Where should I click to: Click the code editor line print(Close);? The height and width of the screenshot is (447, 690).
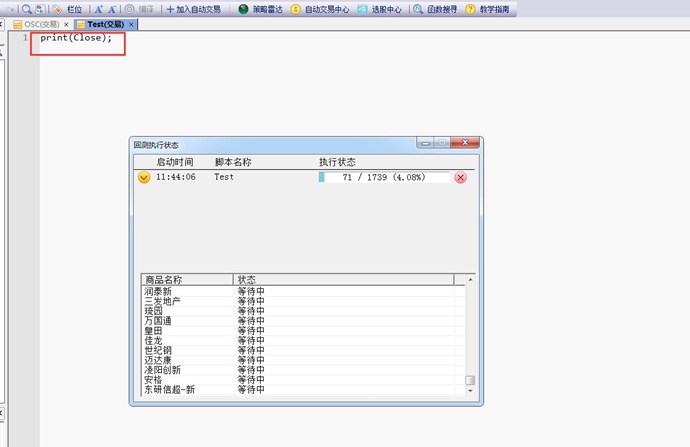[76, 38]
